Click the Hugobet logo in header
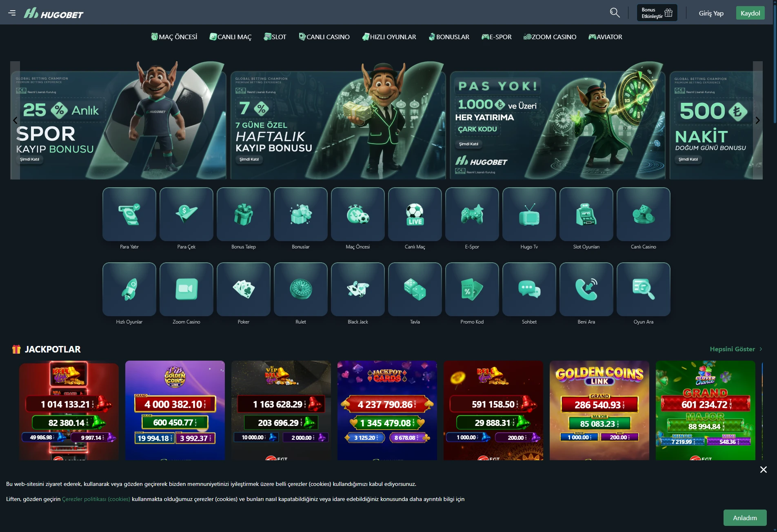777x532 pixels. coord(53,13)
